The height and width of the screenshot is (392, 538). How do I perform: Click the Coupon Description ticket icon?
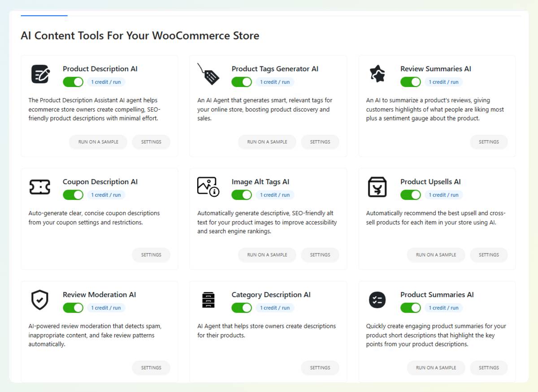pyautogui.click(x=40, y=187)
